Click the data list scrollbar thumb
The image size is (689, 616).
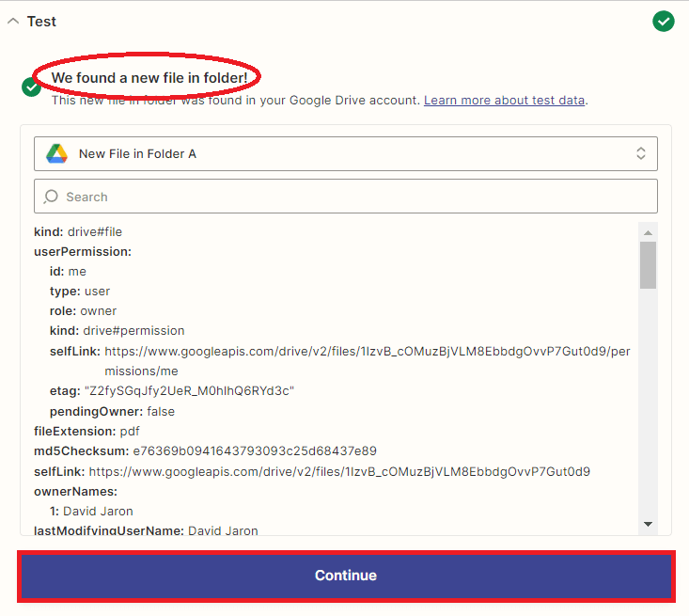coord(648,264)
